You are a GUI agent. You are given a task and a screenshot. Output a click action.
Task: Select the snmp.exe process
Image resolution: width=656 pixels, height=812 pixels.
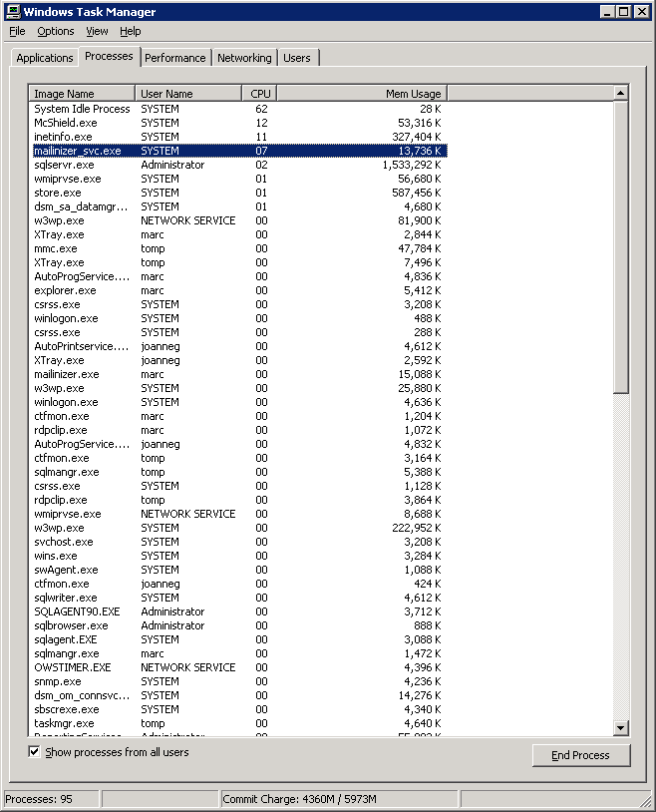pos(238,682)
